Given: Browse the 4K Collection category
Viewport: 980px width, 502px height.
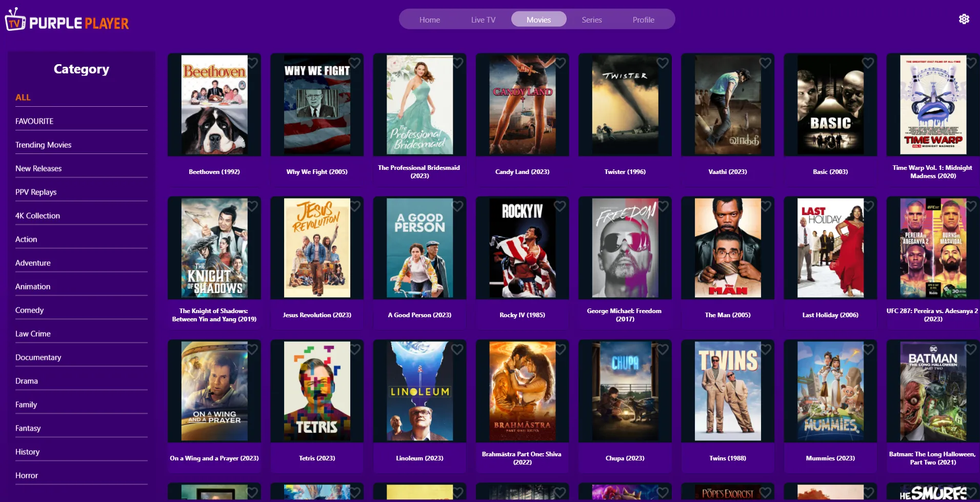Looking at the screenshot, I should pos(82,216).
